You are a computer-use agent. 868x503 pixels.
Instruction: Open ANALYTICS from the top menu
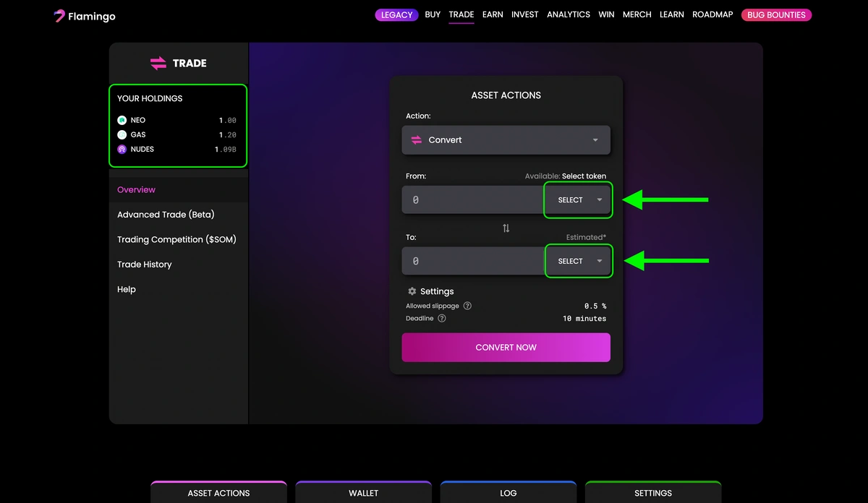pyautogui.click(x=569, y=14)
